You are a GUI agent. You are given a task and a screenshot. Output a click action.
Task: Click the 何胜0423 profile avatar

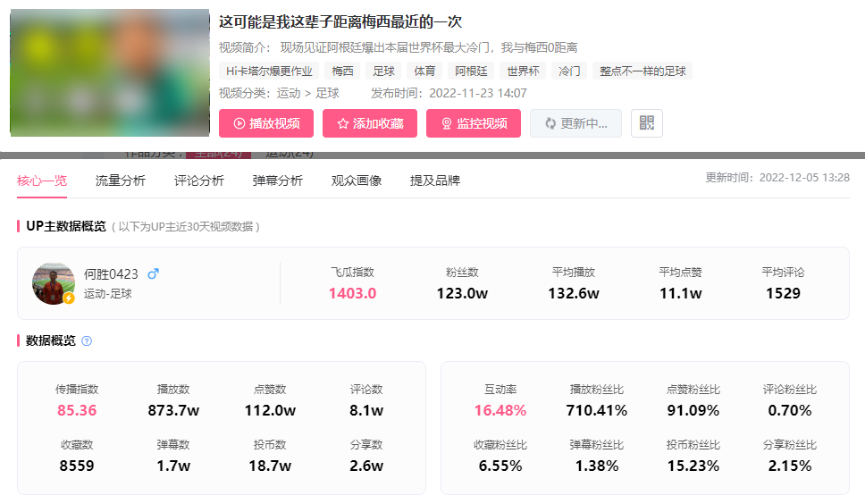click(x=54, y=283)
